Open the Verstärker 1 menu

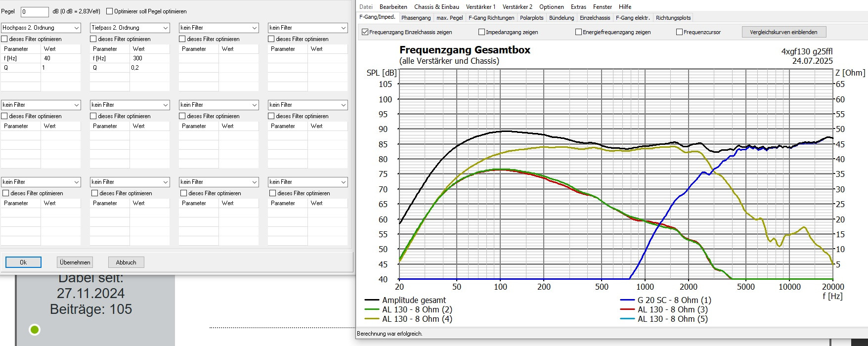click(480, 7)
